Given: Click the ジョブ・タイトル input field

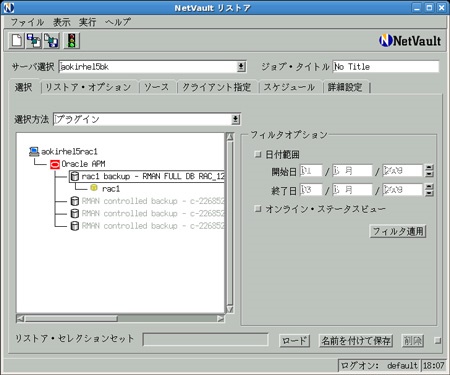Looking at the screenshot, I should pos(386,67).
